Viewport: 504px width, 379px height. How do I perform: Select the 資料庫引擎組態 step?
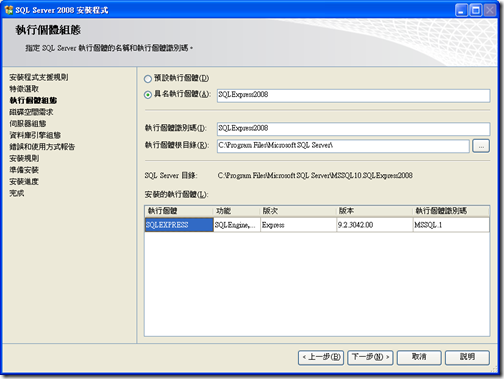click(x=35, y=135)
